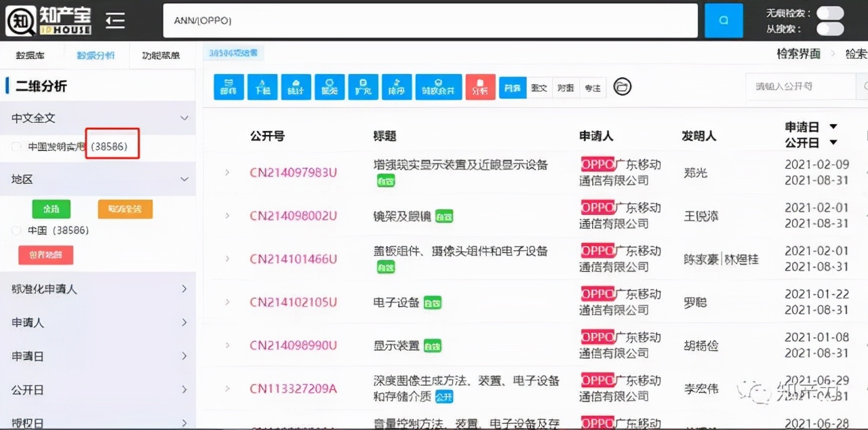
Task: Click the green badge next to 电子设备
Action: 433,302
